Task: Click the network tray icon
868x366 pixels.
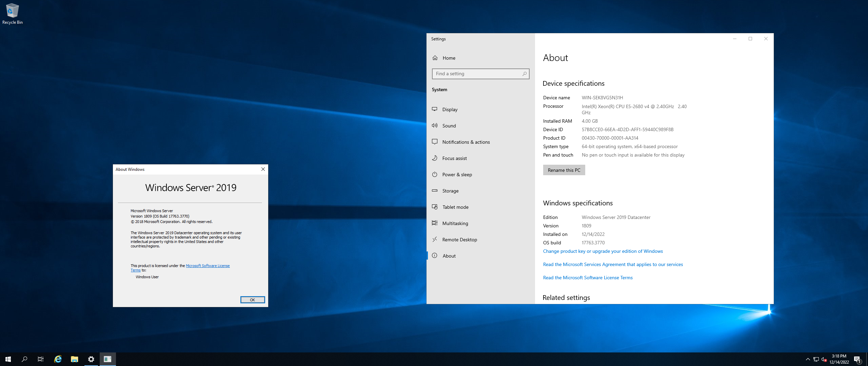Action: coord(816,359)
